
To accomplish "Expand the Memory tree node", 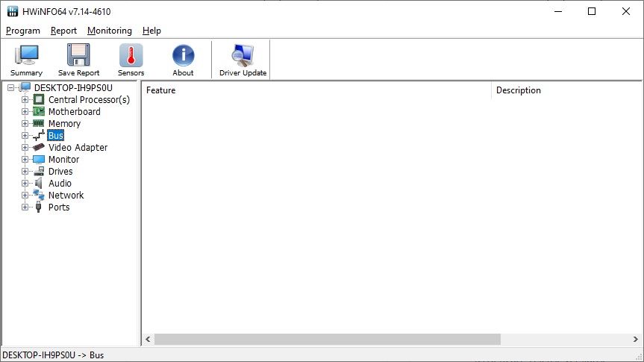I will [x=25, y=124].
